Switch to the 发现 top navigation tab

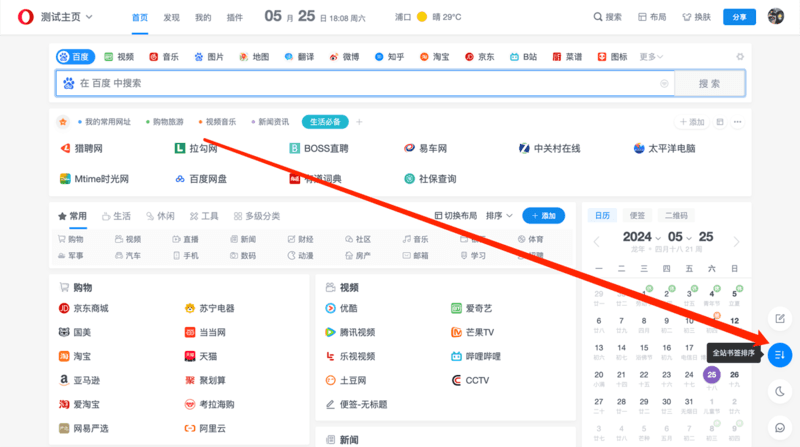pos(172,17)
